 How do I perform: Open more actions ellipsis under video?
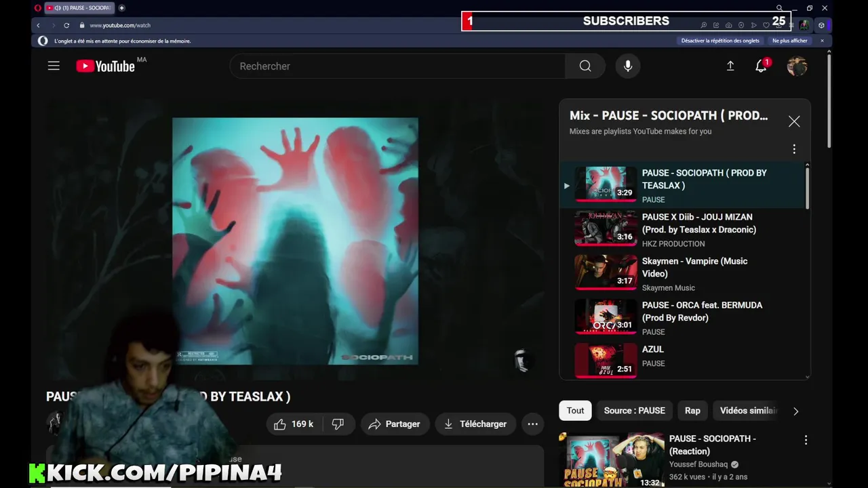[532, 424]
